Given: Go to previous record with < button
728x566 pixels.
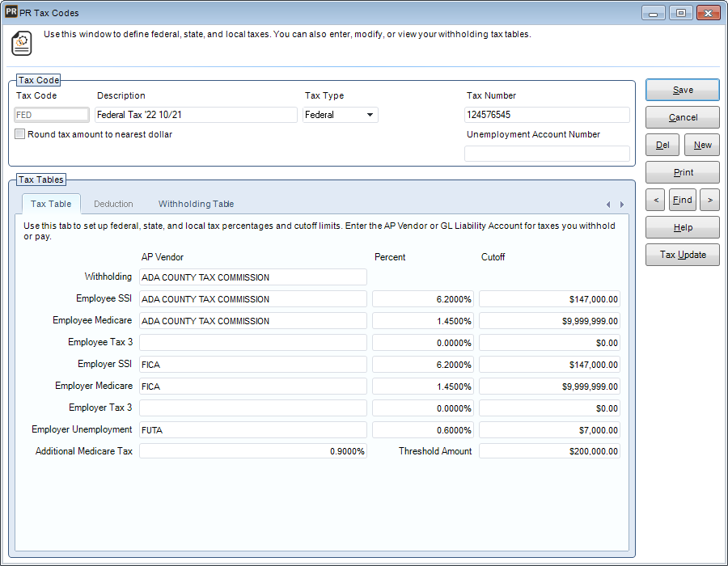Looking at the screenshot, I should tap(656, 200).
